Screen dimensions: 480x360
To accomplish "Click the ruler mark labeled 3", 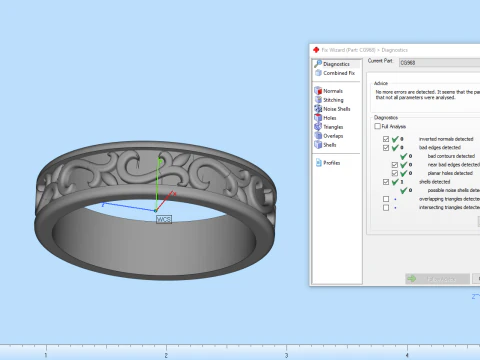I will [x=286, y=355].
